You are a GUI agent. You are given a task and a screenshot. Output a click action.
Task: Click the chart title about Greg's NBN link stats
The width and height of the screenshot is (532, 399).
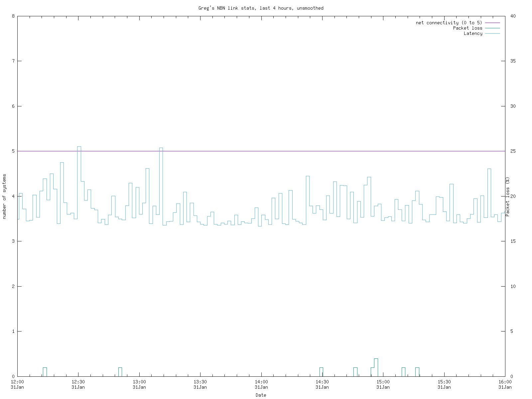[261, 8]
